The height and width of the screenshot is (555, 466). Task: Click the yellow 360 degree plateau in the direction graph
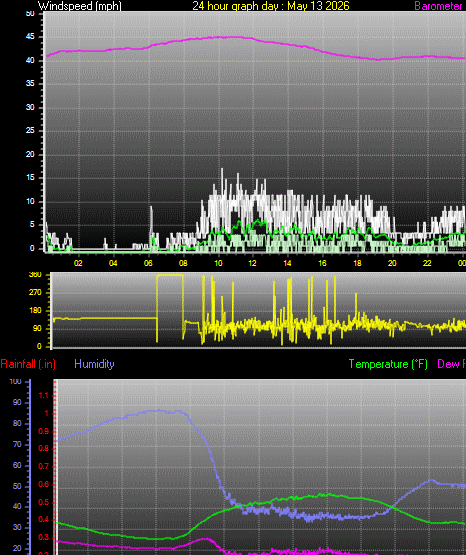click(x=170, y=275)
